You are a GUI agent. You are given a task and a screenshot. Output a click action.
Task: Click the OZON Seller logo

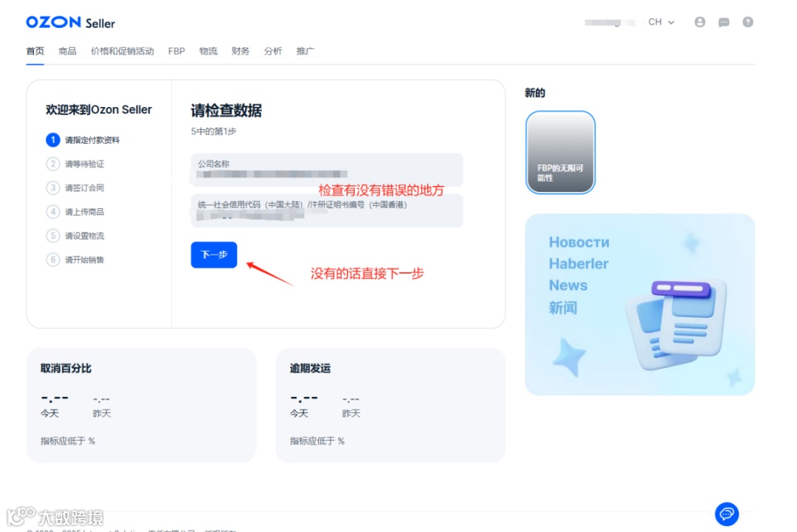coord(71,22)
